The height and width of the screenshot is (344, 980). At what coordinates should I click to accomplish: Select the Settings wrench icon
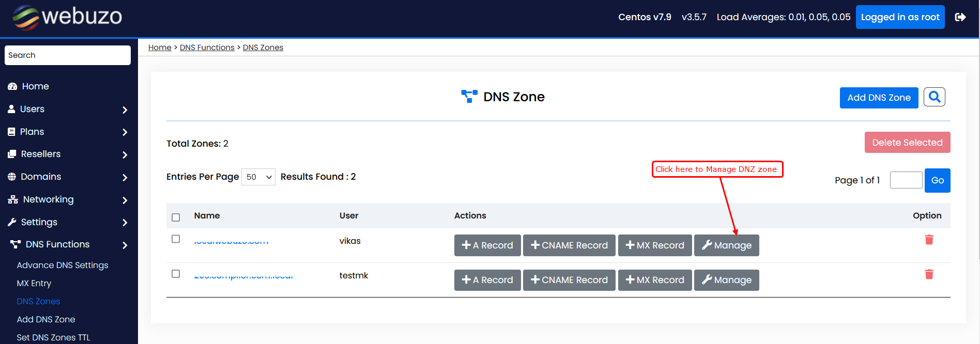coord(12,222)
